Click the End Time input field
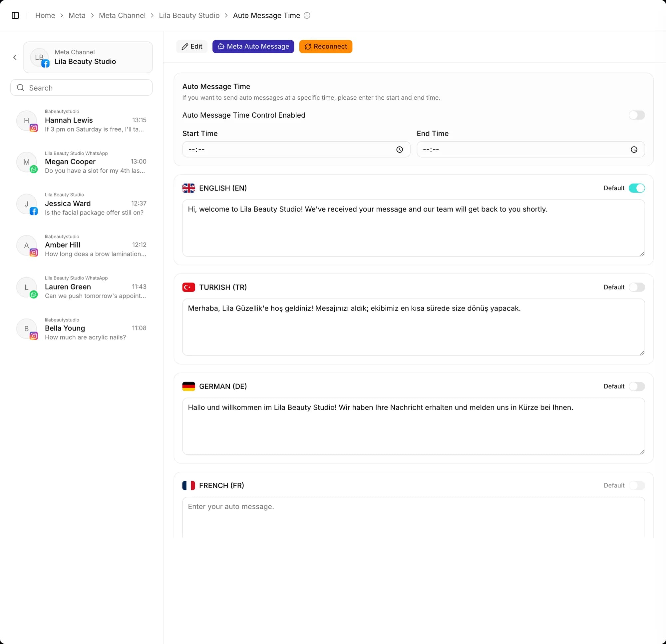This screenshot has height=644, width=666. point(531,150)
